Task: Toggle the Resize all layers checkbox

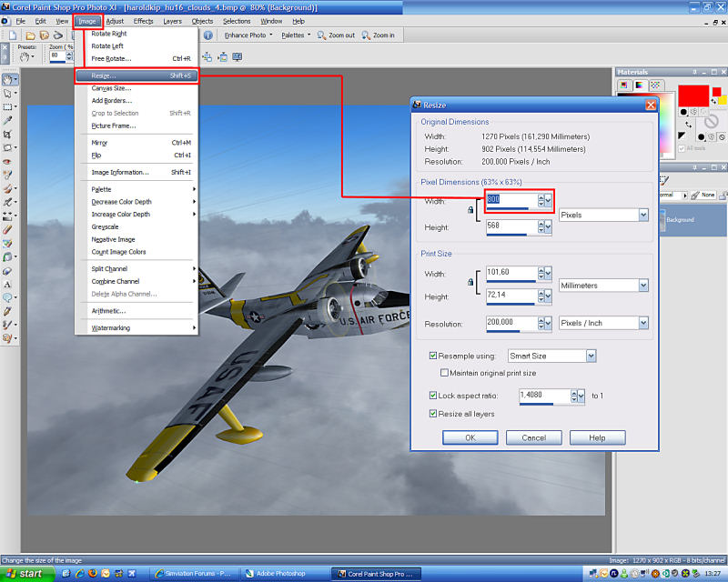Action: click(x=433, y=413)
